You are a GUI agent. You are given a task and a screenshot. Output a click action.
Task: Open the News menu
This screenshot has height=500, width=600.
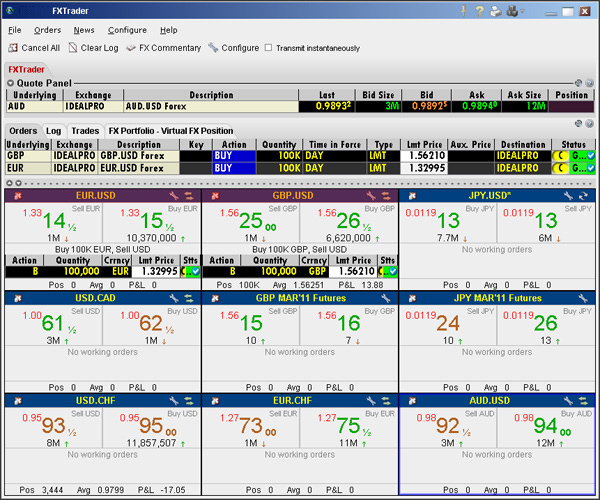[x=84, y=30]
